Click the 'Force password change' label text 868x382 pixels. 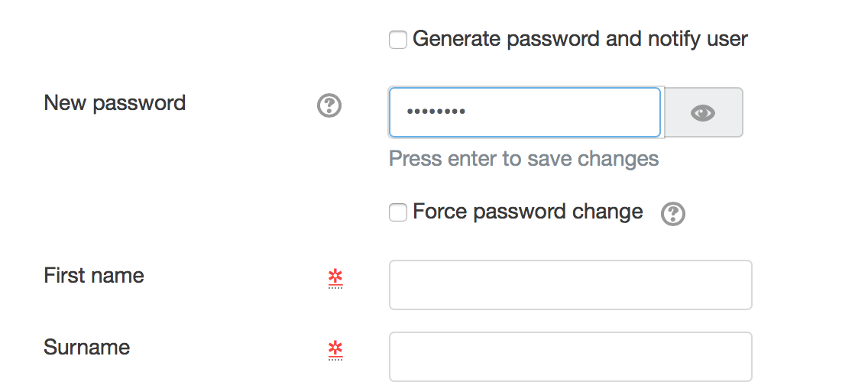(x=527, y=212)
